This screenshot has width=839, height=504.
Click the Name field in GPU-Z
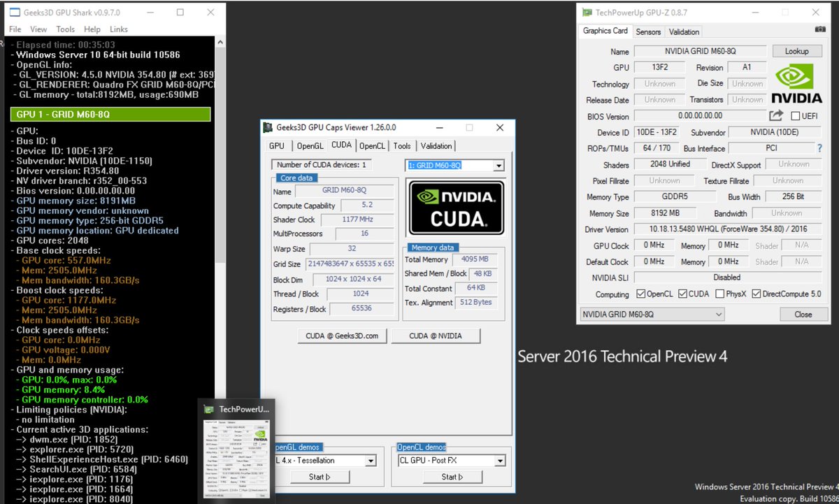pyautogui.click(x=700, y=52)
